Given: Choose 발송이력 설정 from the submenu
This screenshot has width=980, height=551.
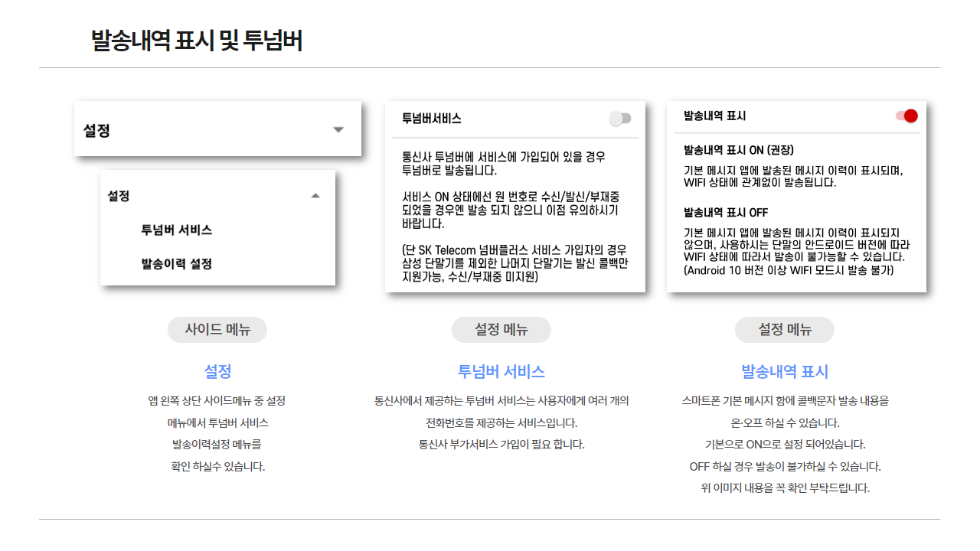Looking at the screenshot, I should [177, 264].
